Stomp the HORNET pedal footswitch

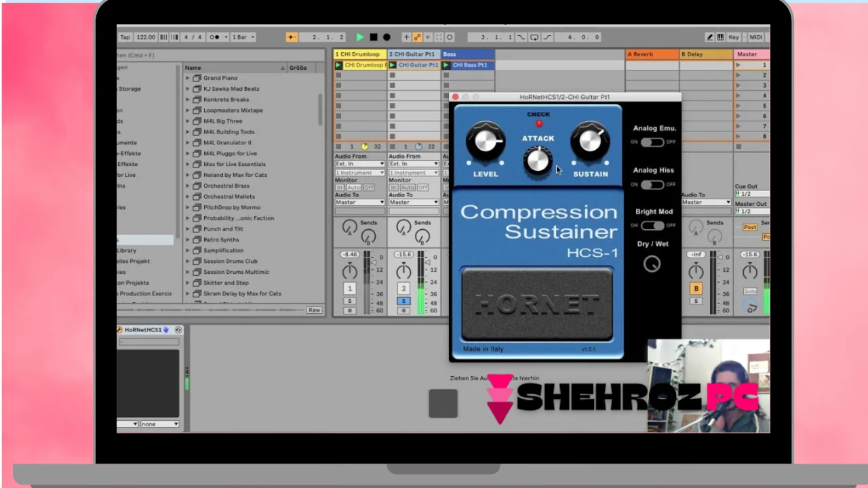(537, 304)
